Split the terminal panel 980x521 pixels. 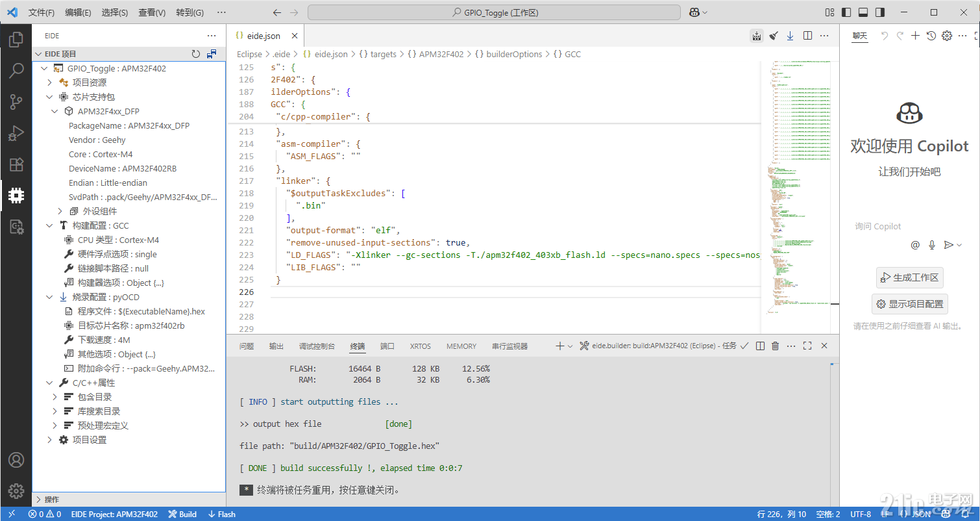point(760,346)
